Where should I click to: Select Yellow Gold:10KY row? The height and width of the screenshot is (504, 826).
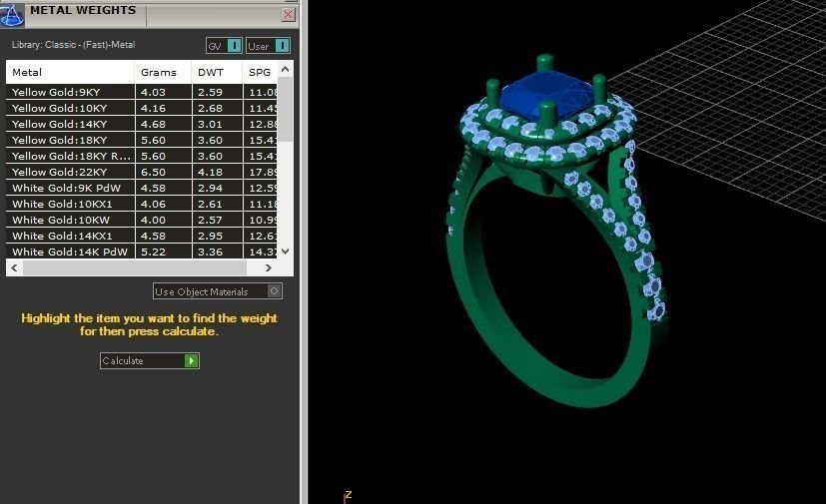[x=142, y=108]
